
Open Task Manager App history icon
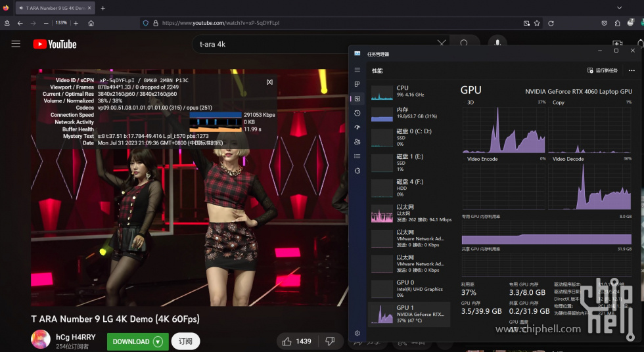pos(357,113)
